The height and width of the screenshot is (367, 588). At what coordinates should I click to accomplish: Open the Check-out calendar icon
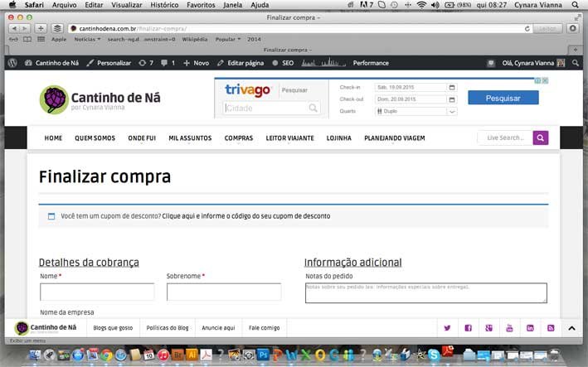click(452, 99)
